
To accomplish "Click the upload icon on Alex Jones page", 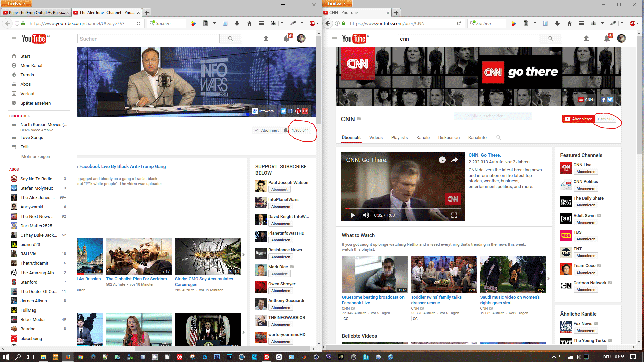I will click(x=266, y=38).
